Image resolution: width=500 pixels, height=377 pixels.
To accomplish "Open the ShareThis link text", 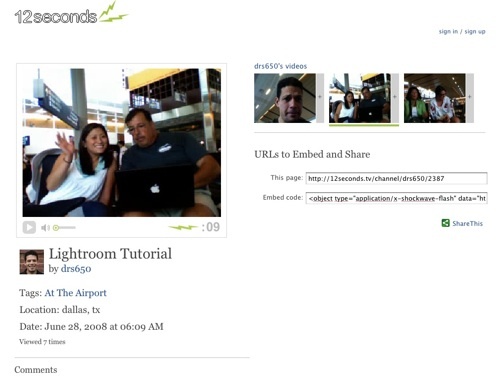I will tap(467, 223).
